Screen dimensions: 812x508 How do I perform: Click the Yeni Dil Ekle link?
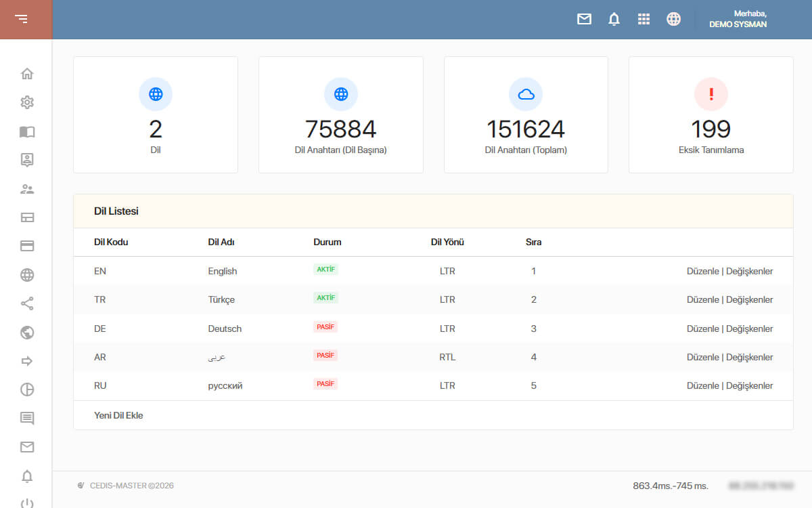click(x=118, y=415)
